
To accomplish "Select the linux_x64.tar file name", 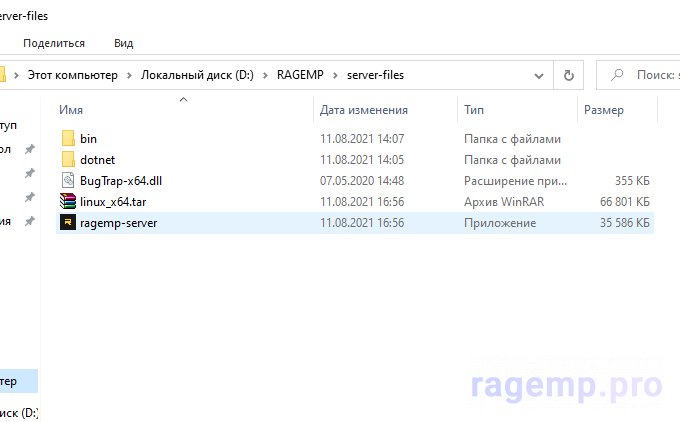I will coord(113,202).
